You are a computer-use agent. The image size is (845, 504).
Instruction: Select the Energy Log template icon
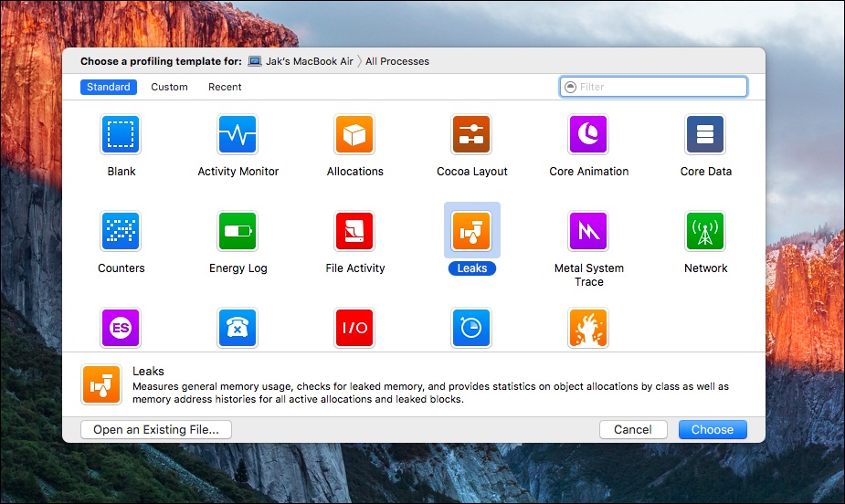tap(238, 232)
